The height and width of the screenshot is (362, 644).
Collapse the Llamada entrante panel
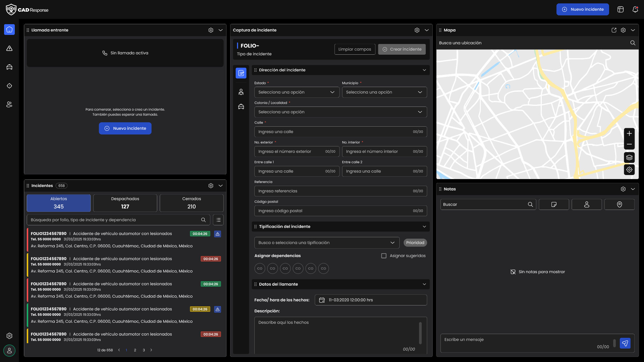[x=220, y=30]
